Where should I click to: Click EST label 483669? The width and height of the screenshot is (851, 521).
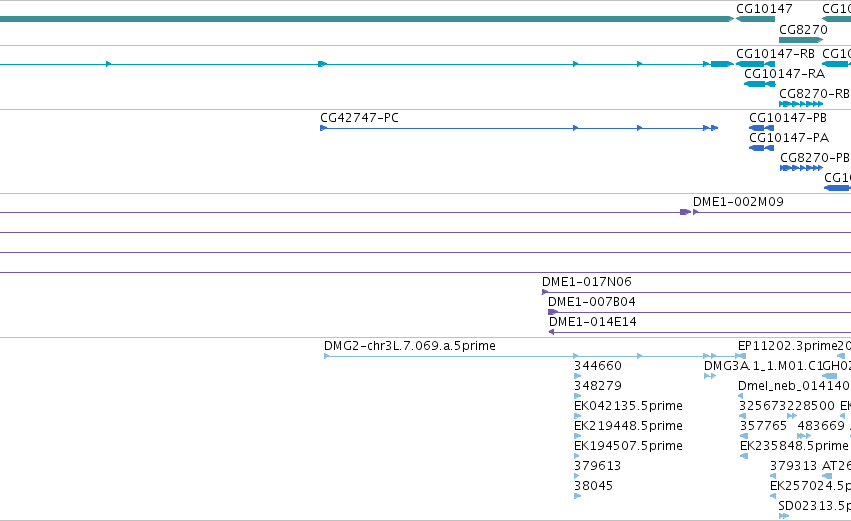pyautogui.click(x=821, y=426)
